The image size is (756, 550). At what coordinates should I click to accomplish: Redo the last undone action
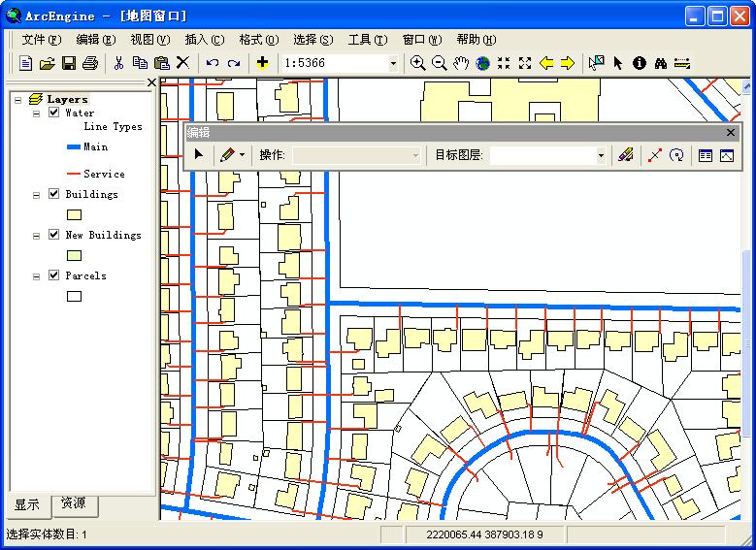(234, 63)
